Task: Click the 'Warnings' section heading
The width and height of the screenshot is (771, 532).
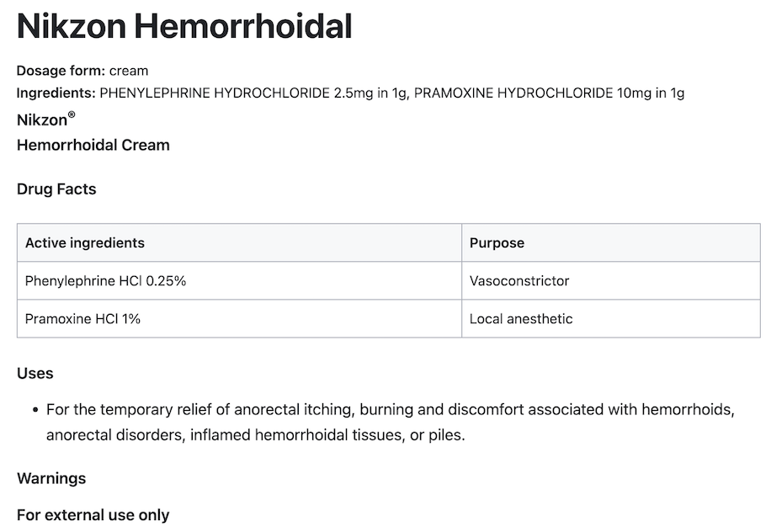Action: [x=51, y=478]
